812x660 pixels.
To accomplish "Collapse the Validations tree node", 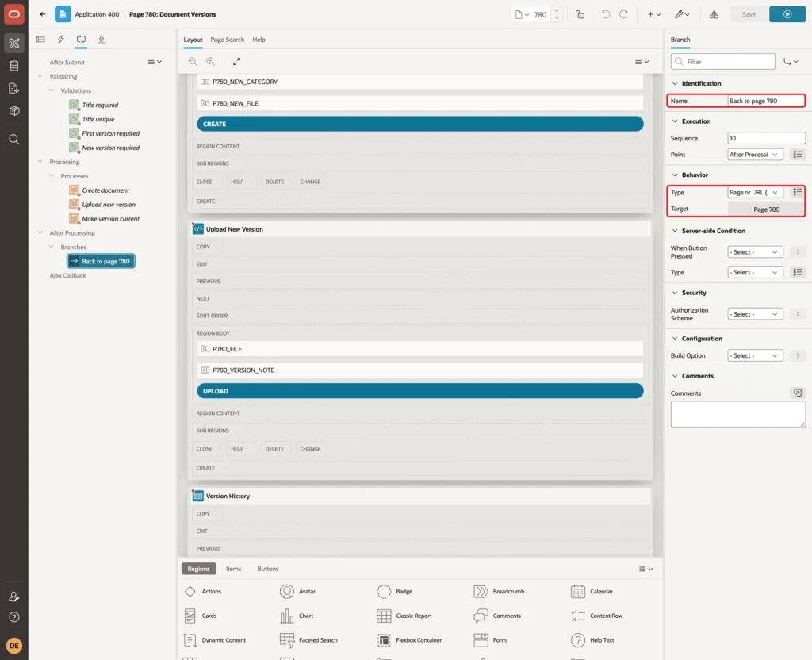I will pyautogui.click(x=52, y=90).
